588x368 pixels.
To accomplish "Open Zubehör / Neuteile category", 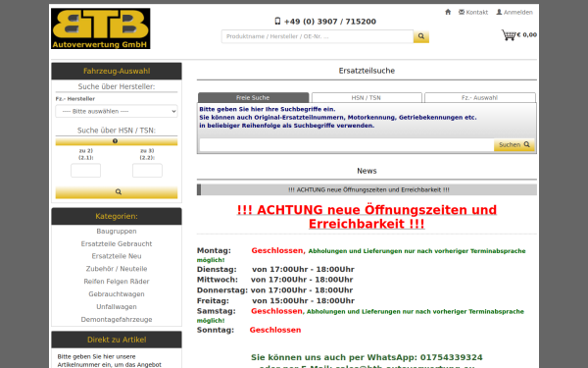I will (x=117, y=269).
